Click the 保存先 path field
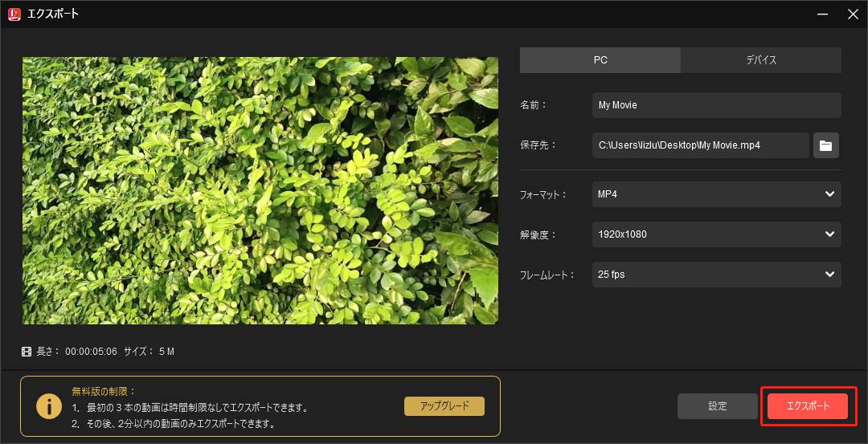Viewport: 868px width, 444px height. [701, 145]
